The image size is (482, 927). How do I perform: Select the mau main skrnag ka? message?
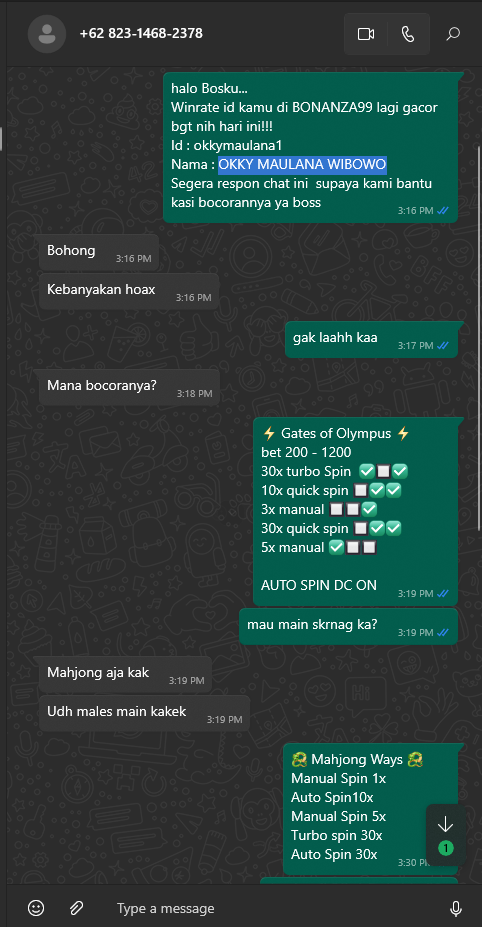click(348, 627)
